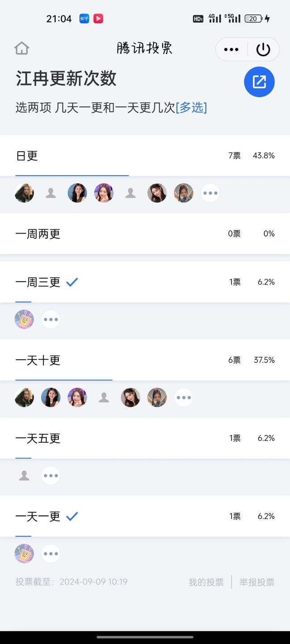Open Zhihu notification icon in status bar
The height and width of the screenshot is (644, 290).
tap(84, 19)
